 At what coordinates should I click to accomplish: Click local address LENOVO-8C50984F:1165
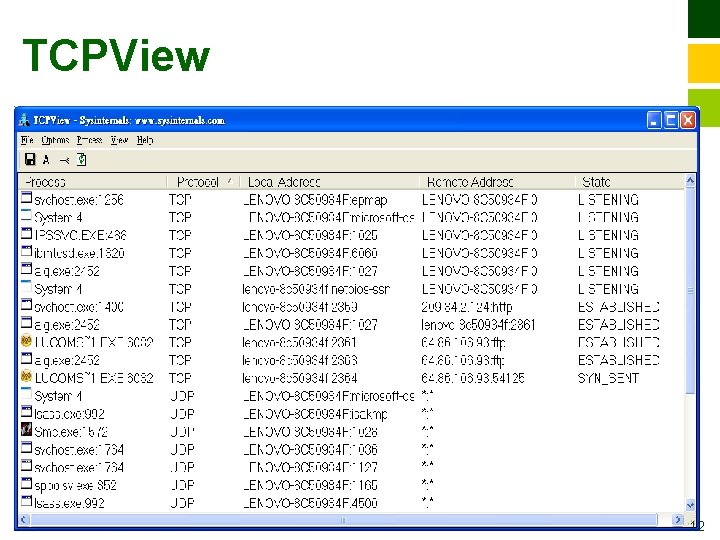point(310,486)
